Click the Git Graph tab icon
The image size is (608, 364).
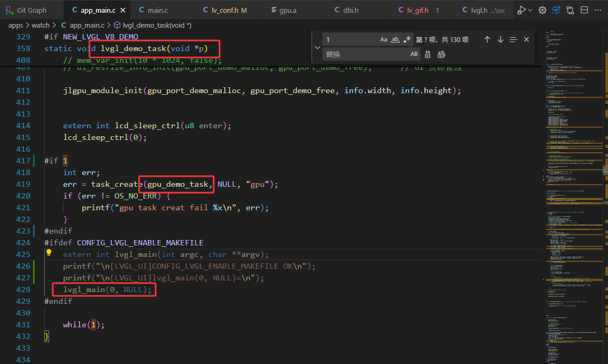10,11
